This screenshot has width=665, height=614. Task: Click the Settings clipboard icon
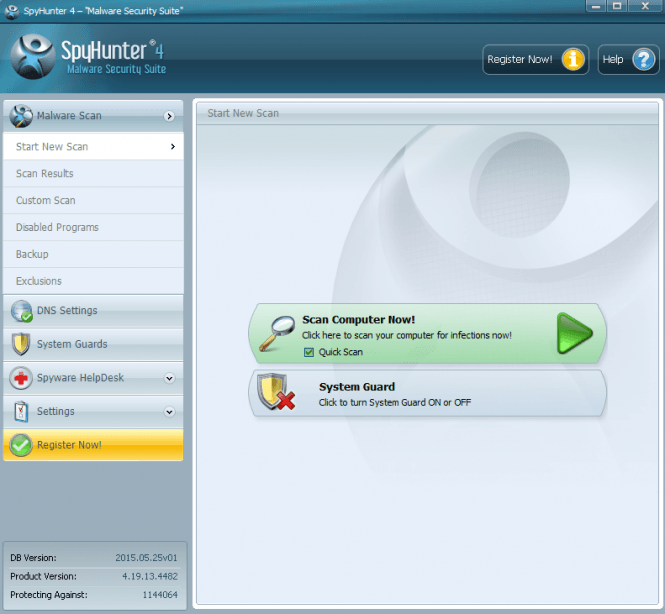point(21,411)
